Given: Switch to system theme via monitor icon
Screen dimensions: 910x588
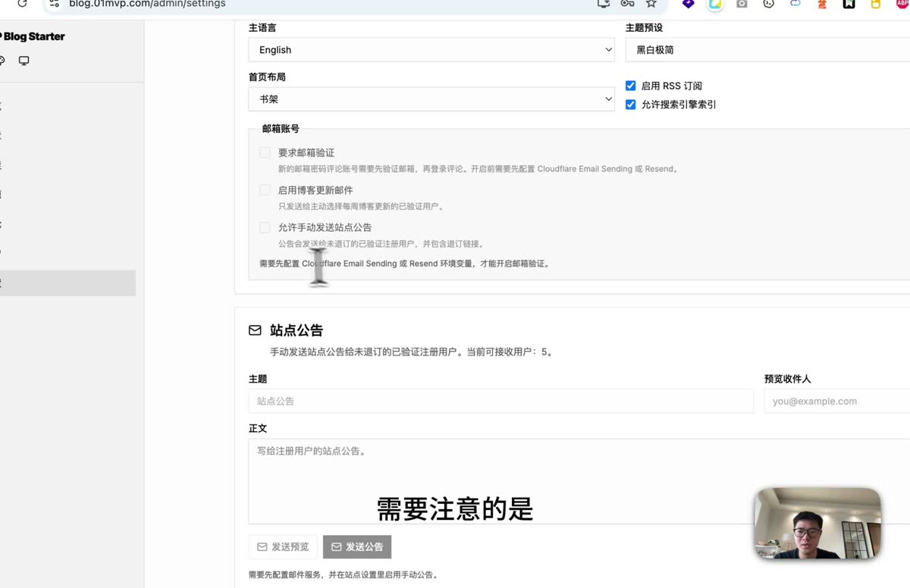Looking at the screenshot, I should 24,61.
